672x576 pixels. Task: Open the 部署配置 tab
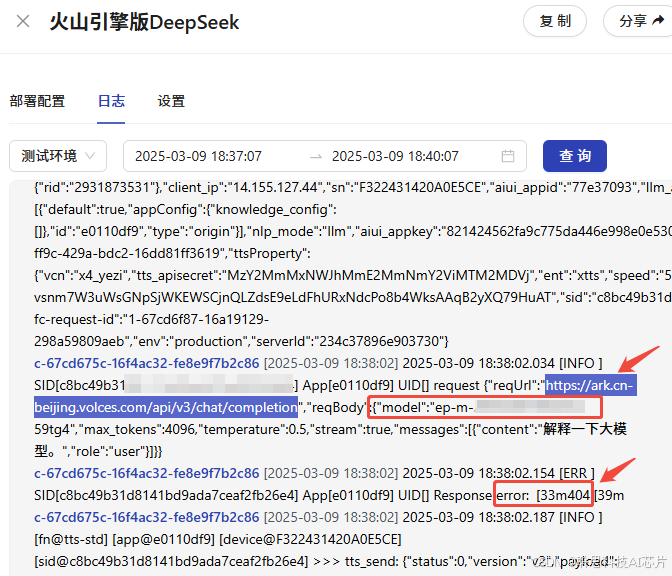pos(37,101)
